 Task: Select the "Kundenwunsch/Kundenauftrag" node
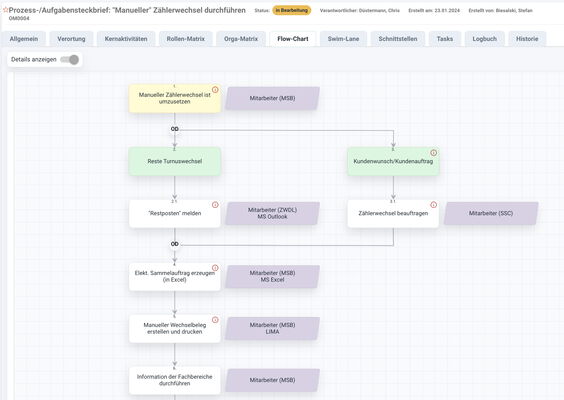pos(393,162)
